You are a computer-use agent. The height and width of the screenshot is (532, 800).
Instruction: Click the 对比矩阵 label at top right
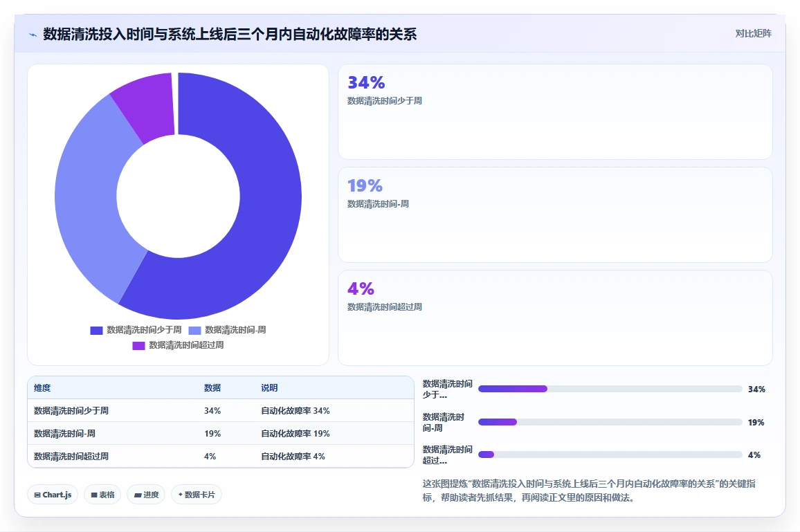[x=753, y=34]
